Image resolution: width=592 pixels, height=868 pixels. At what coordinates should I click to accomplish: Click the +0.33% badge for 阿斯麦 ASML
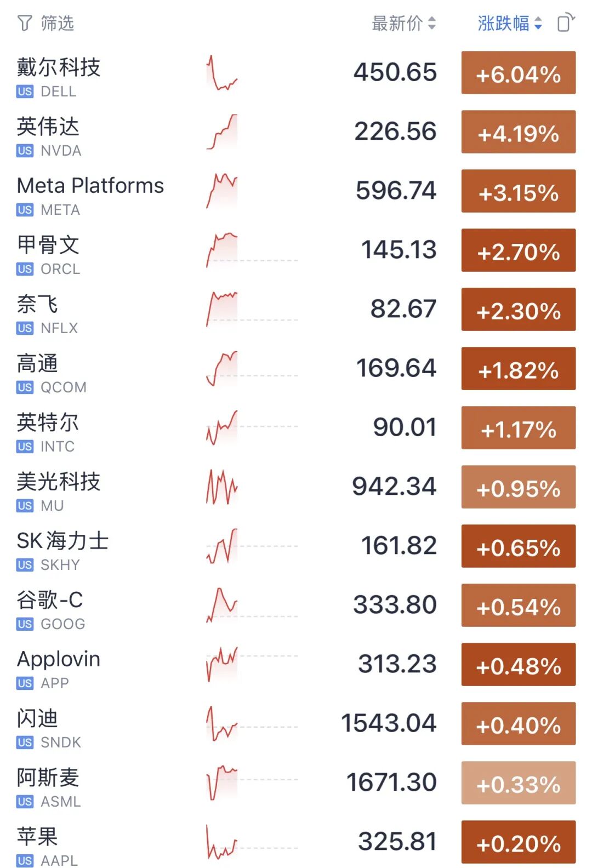click(519, 783)
